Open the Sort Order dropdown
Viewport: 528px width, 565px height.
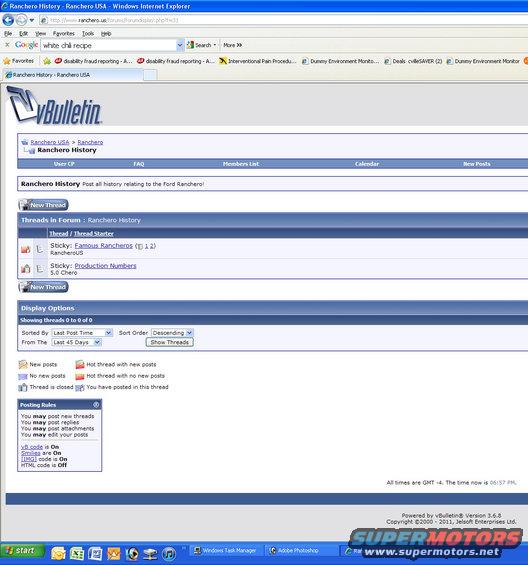point(172,333)
